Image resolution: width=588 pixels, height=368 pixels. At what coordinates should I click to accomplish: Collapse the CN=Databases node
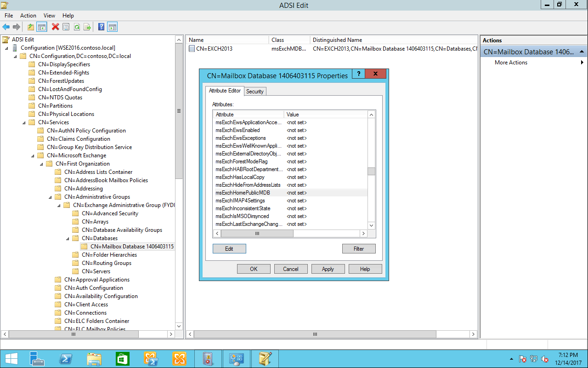[68, 238]
